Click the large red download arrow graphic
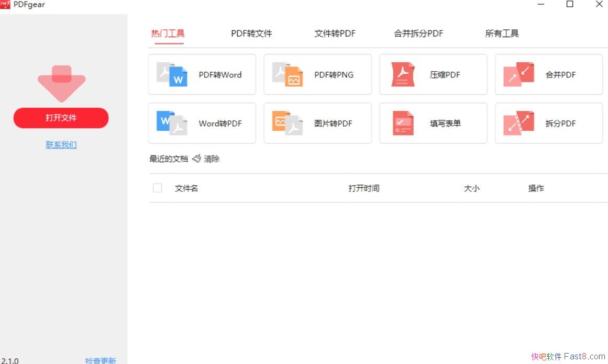Image resolution: width=608 pixels, height=364 pixels. (x=61, y=83)
